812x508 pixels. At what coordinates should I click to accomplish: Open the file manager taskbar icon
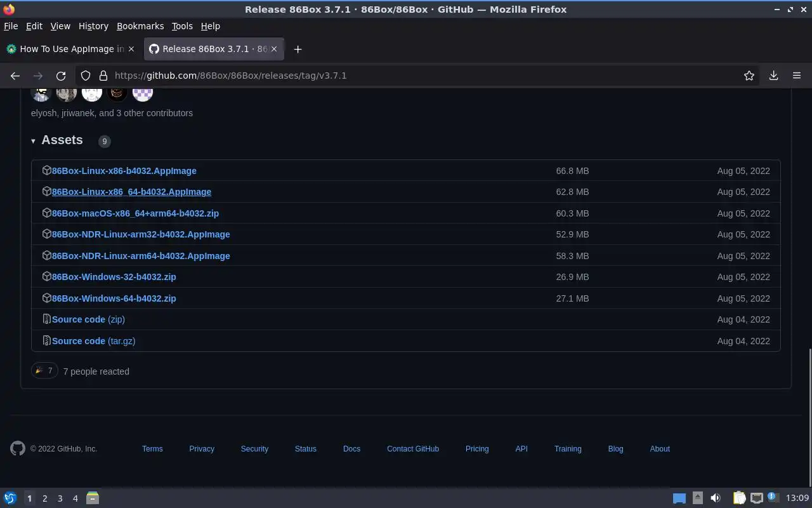tap(93, 498)
